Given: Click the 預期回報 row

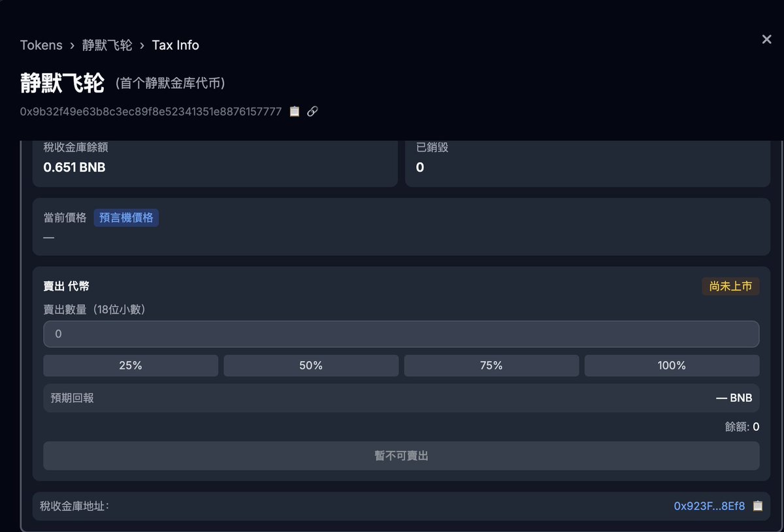Looking at the screenshot, I should pyautogui.click(x=401, y=398).
